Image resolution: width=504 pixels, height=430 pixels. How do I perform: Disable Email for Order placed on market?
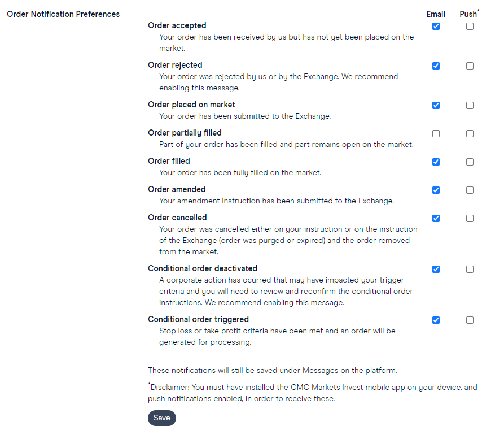436,105
